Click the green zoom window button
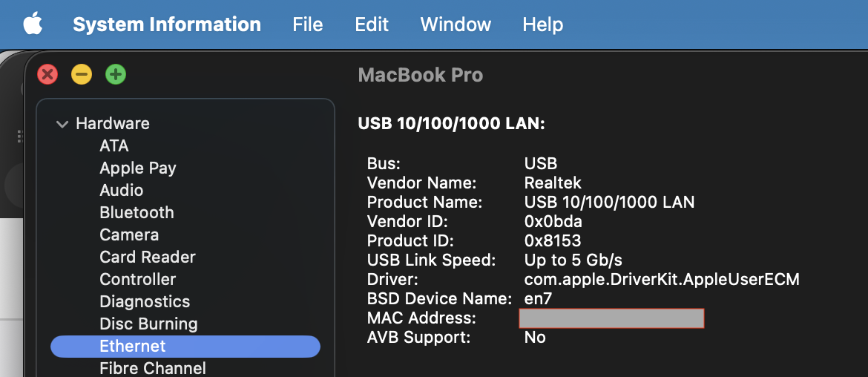The height and width of the screenshot is (377, 868). (x=116, y=74)
